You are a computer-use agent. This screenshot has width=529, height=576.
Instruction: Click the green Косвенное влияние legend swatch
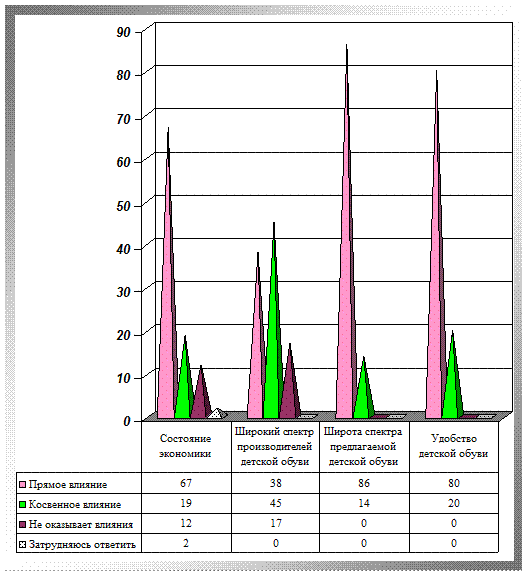(x=22, y=505)
